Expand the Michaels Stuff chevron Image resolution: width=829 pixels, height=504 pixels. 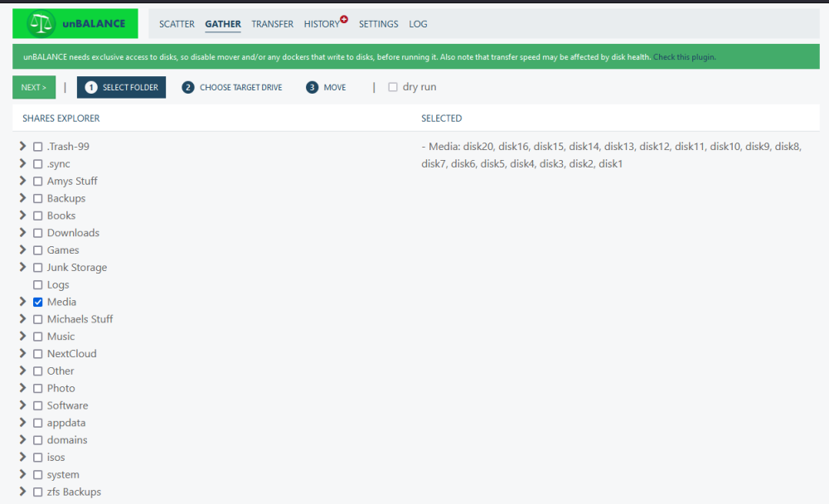(x=22, y=319)
